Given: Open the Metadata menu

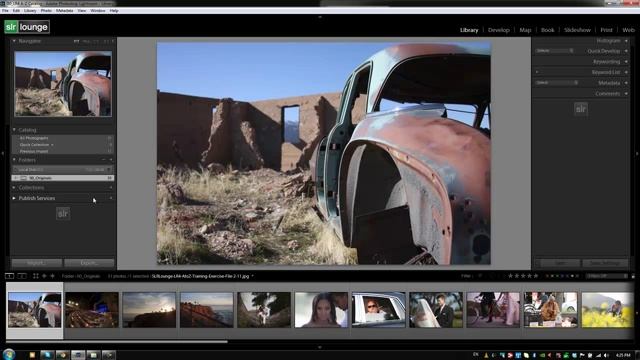Looking at the screenshot, I should pyautogui.click(x=64, y=11).
